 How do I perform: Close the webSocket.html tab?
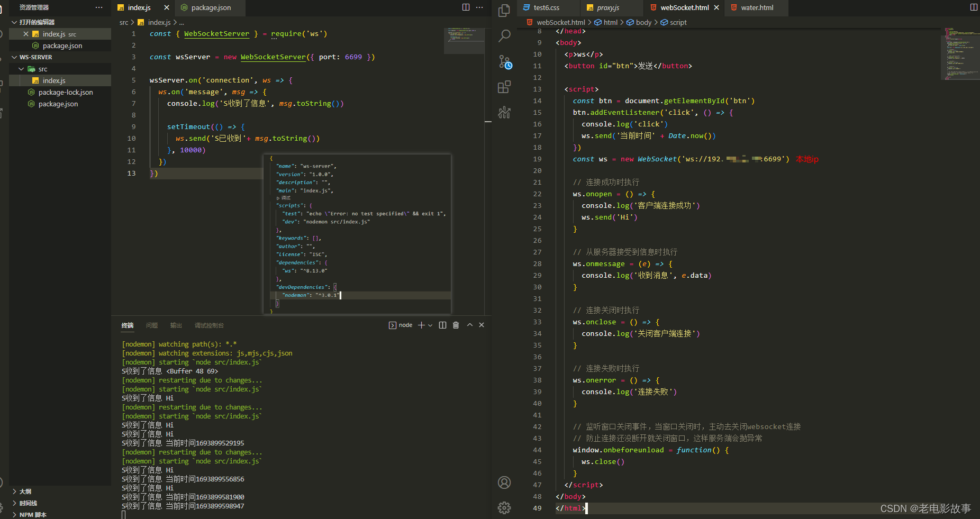[716, 7]
